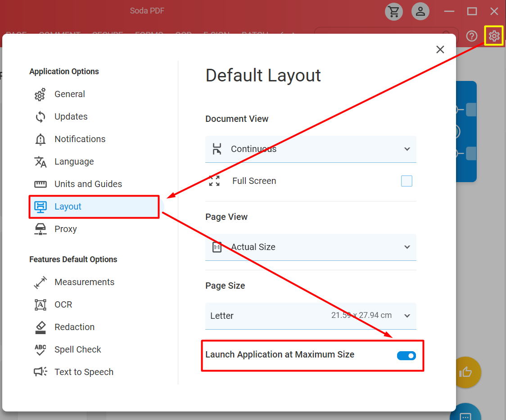This screenshot has height=420, width=506.
Task: Click the Redaction eraser icon
Action: [x=40, y=327]
